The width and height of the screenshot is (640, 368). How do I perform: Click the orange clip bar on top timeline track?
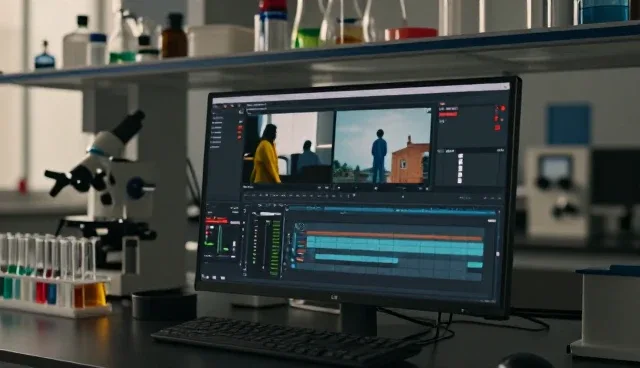coord(394,235)
